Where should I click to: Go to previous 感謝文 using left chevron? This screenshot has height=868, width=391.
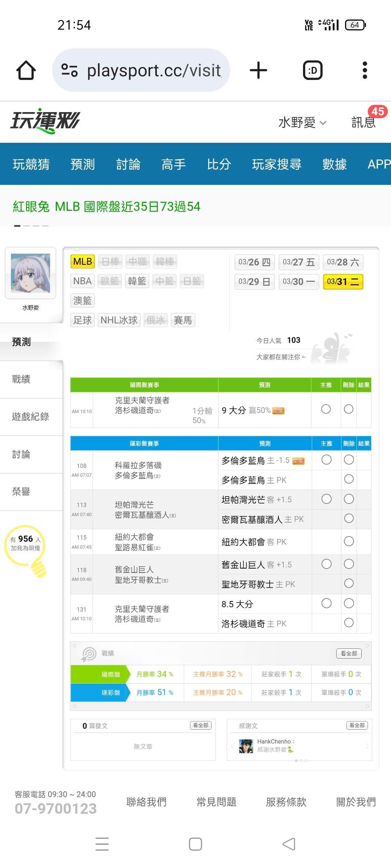tap(232, 746)
